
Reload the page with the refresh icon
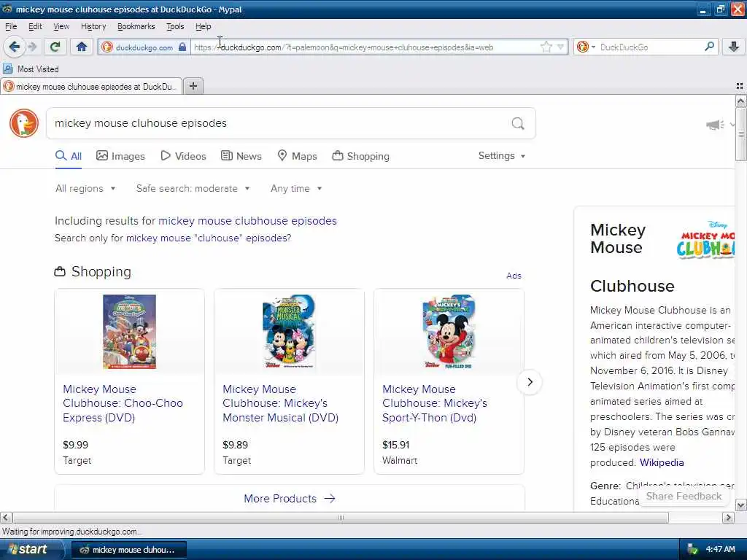click(x=55, y=47)
